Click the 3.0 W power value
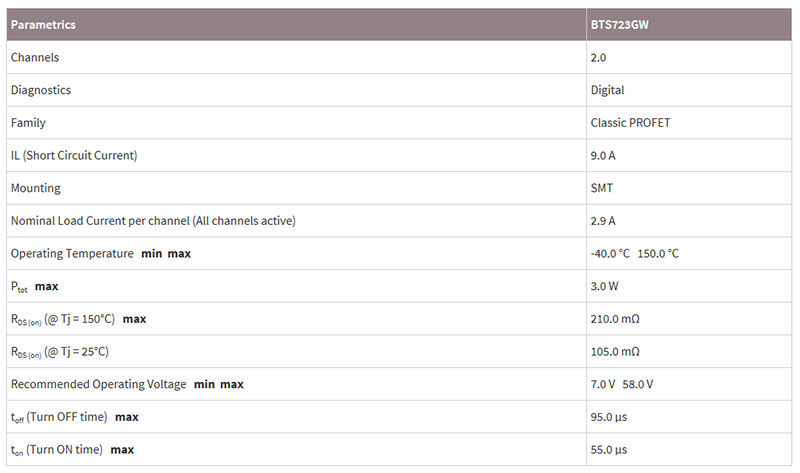 pos(604,286)
